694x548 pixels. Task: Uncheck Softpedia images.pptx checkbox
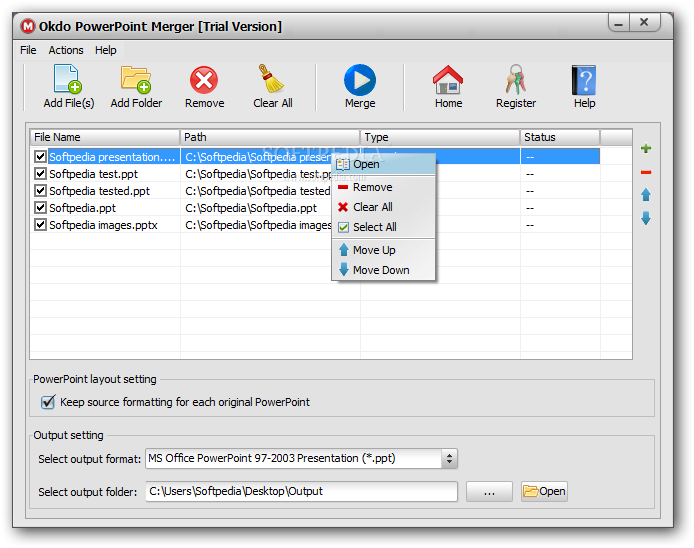pyautogui.click(x=40, y=224)
